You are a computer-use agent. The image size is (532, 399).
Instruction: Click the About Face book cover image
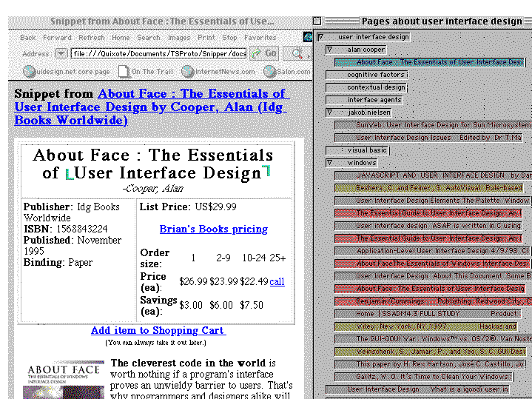64,380
